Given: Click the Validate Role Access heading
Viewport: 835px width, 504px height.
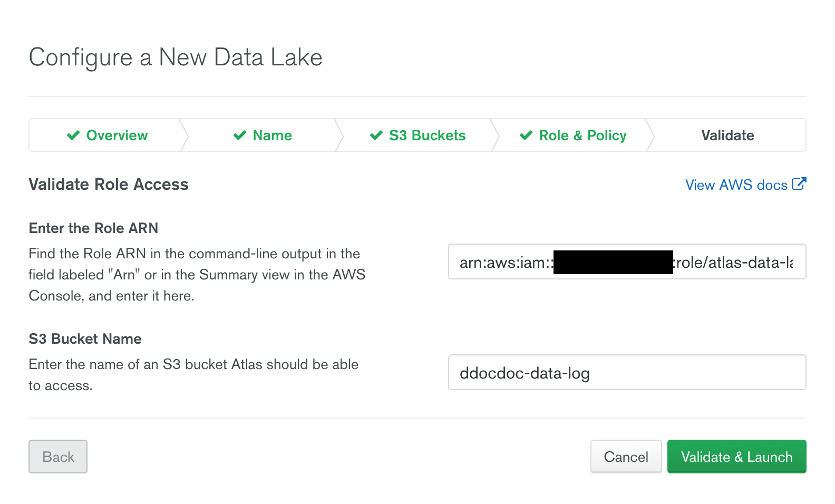Looking at the screenshot, I should click(x=109, y=185).
